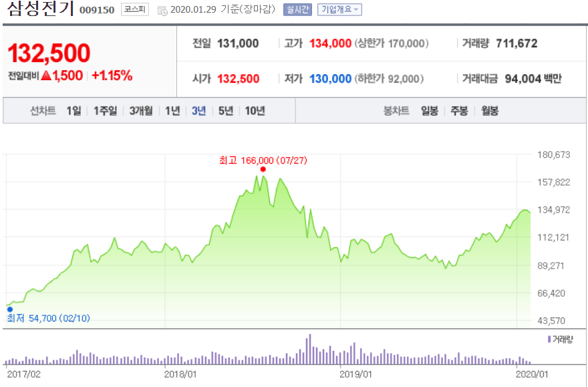Open the 기업개요 dropdown
This screenshot has width=588, height=387.
339,9
